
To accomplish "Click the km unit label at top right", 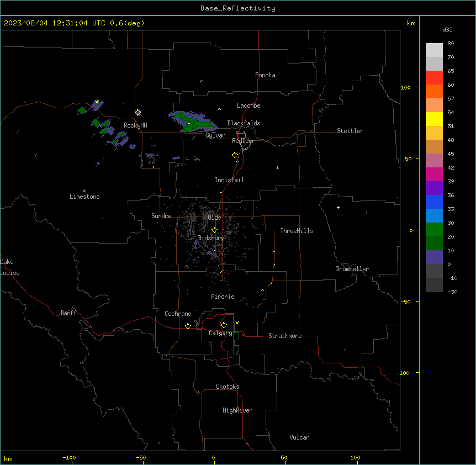I will [x=411, y=23].
